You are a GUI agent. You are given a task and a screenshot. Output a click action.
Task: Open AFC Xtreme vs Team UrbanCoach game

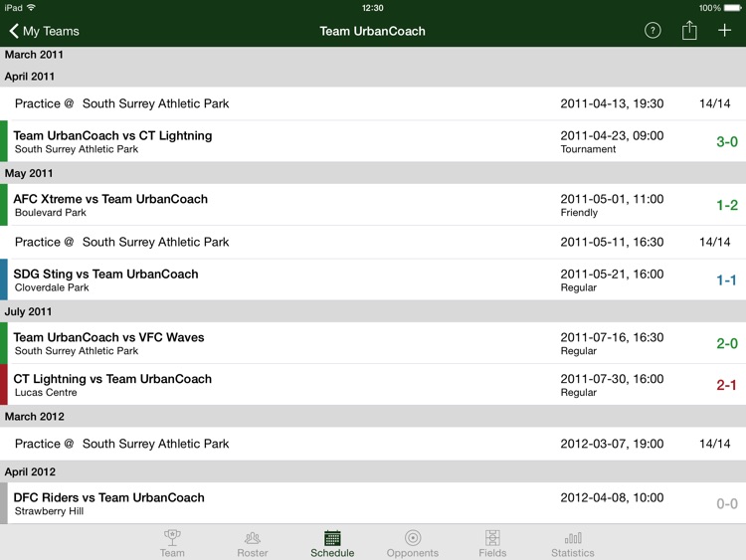[x=373, y=205]
